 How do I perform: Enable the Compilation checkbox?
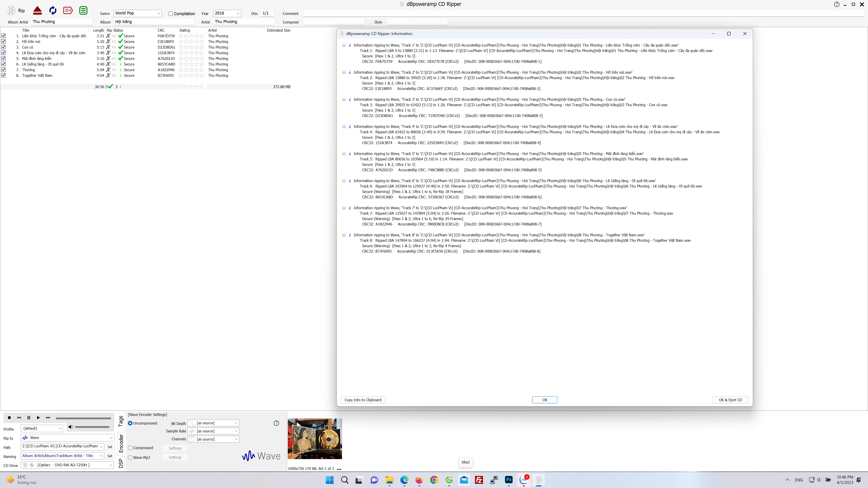click(171, 14)
